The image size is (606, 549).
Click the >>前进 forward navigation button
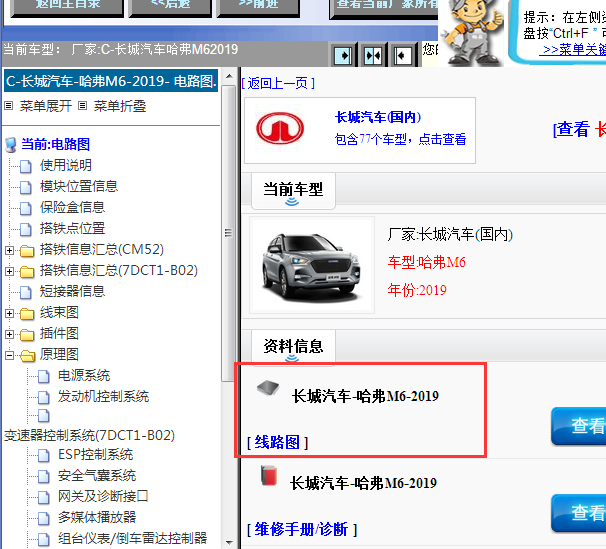click(259, 6)
